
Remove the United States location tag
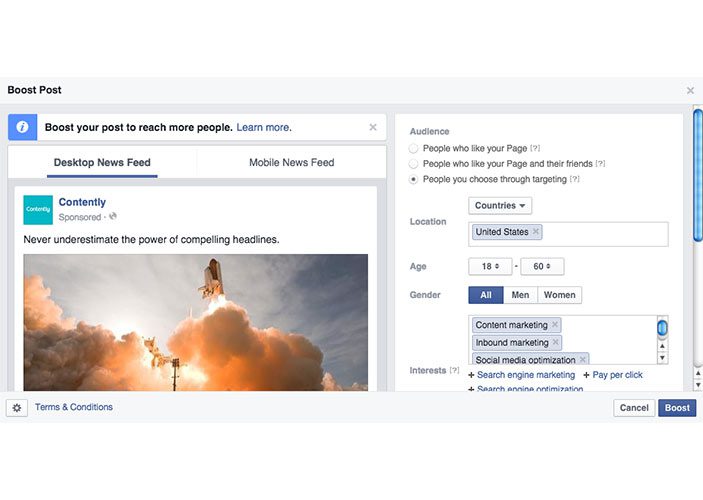click(x=535, y=231)
